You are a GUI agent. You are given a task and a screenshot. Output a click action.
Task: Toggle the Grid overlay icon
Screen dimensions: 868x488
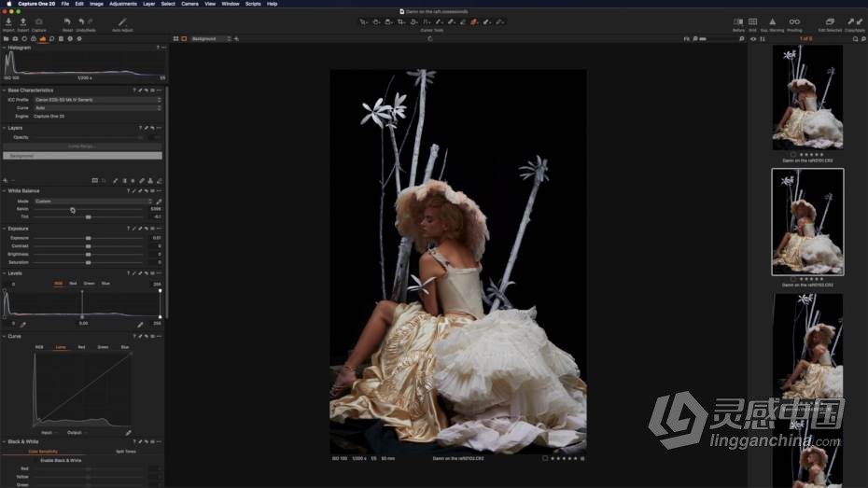coord(753,22)
